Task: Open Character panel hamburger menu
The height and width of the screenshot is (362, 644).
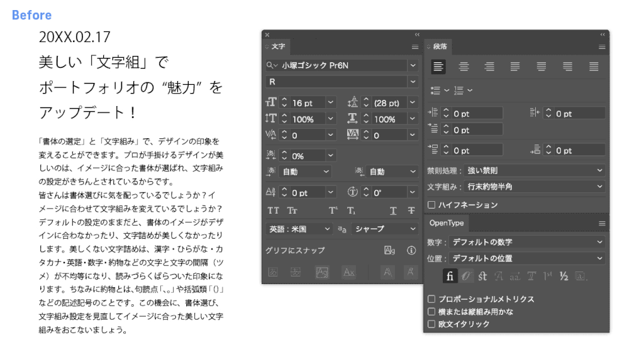Action: coord(415,47)
